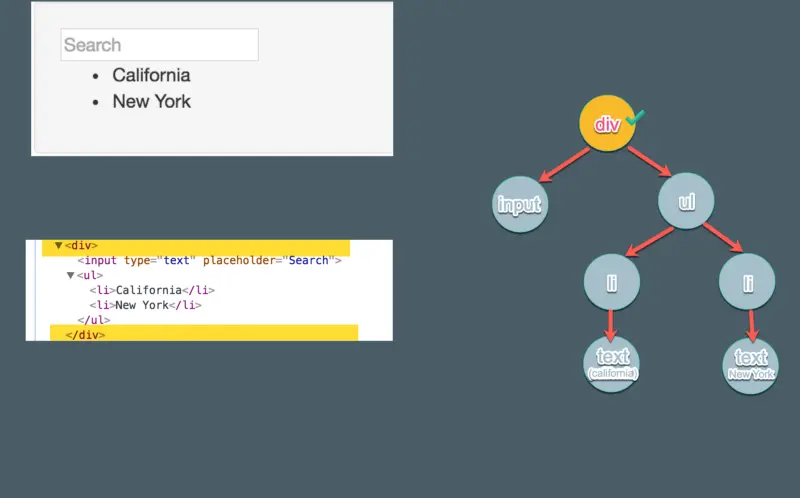The height and width of the screenshot is (498, 800).
Task: Click the right li node under ul
Action: coord(747,282)
